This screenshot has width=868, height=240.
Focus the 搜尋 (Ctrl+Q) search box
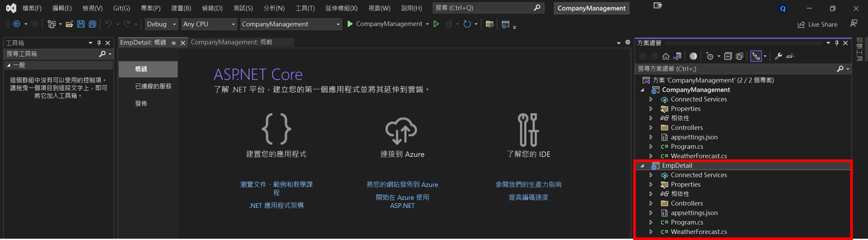(488, 8)
